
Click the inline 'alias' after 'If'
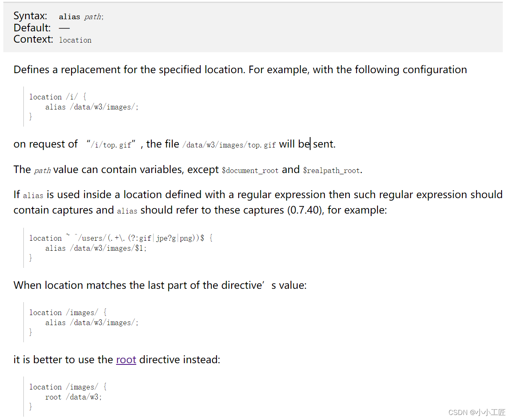[33, 196]
